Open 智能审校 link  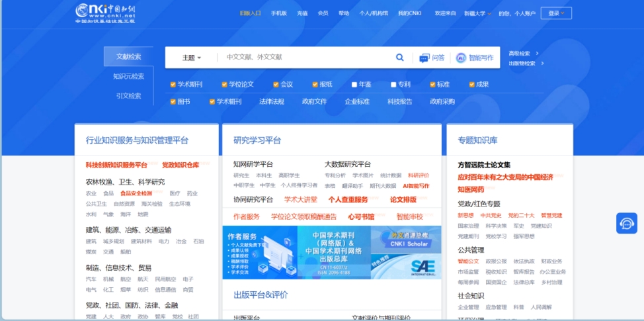point(409,216)
